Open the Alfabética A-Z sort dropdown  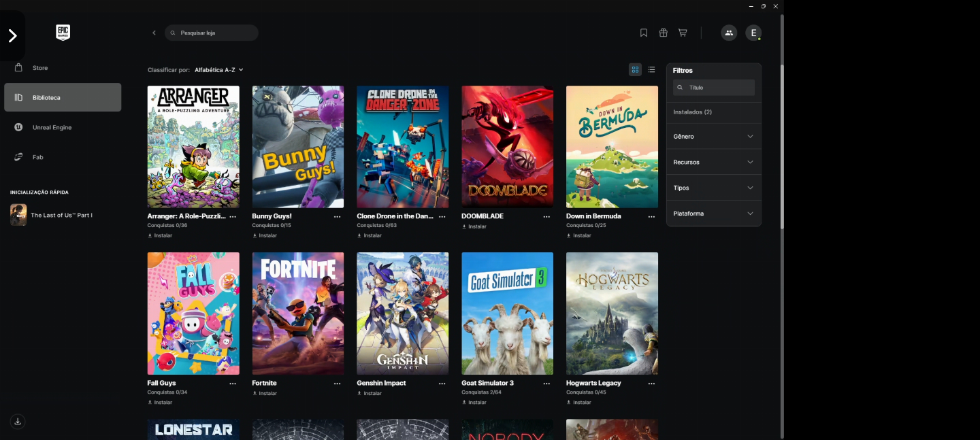[x=219, y=70]
